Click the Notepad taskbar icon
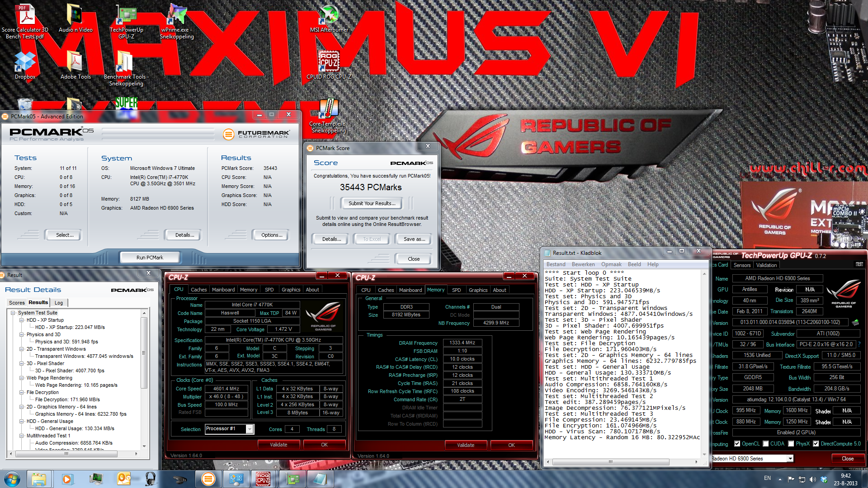The image size is (868, 488). (320, 479)
